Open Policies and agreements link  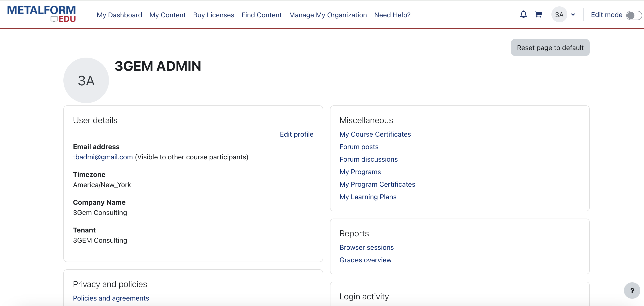click(111, 298)
